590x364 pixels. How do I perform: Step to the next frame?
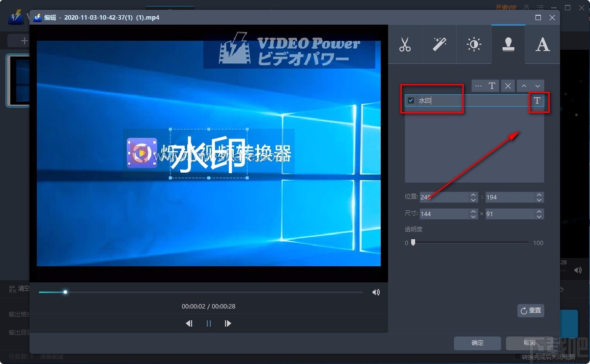(x=227, y=323)
